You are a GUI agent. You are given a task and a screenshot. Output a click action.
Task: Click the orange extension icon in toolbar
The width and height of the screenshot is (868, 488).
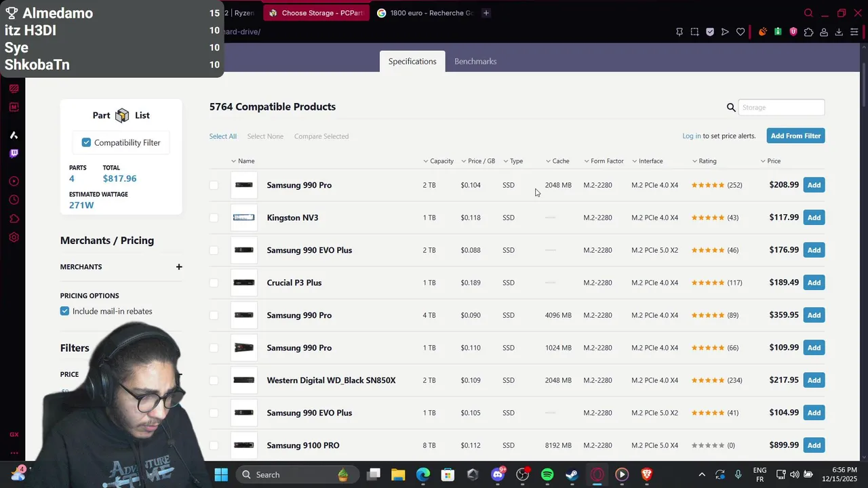tap(763, 32)
